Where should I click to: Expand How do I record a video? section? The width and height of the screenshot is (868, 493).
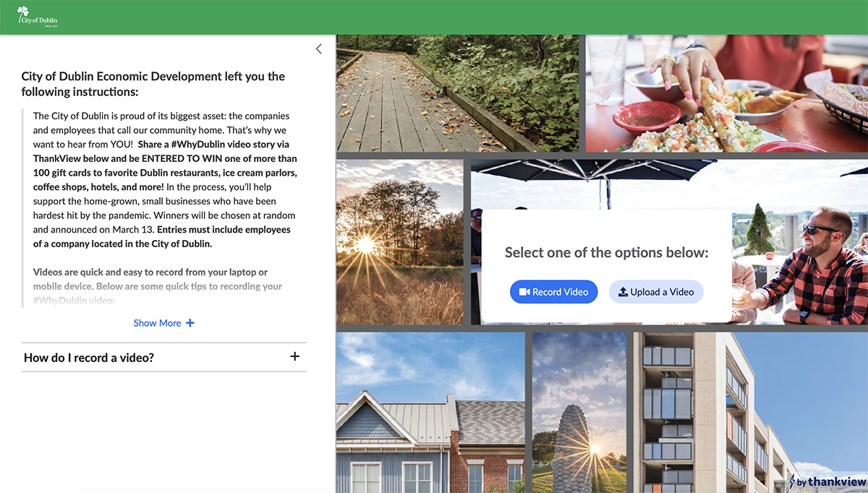[164, 357]
